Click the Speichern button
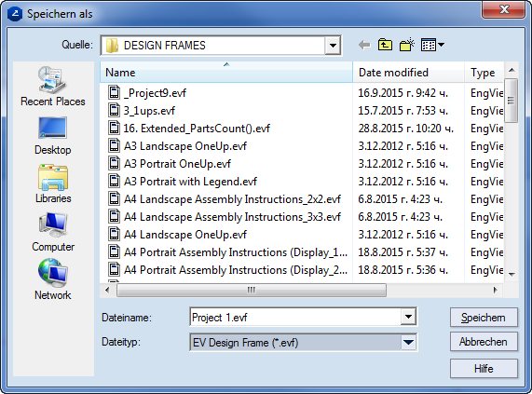 (x=484, y=318)
